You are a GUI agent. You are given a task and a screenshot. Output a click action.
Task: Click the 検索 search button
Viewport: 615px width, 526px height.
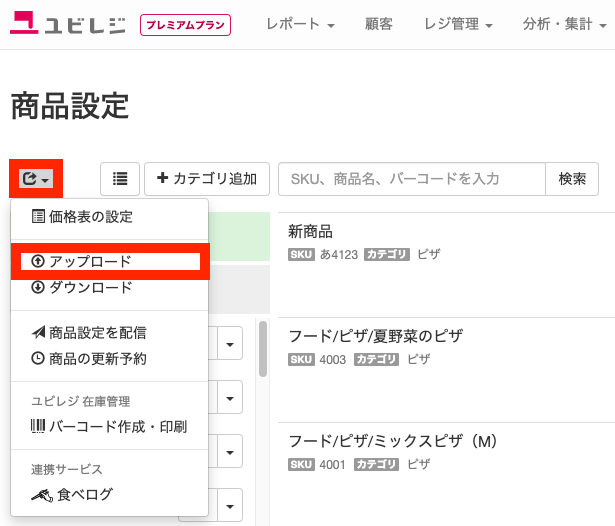[x=572, y=179]
